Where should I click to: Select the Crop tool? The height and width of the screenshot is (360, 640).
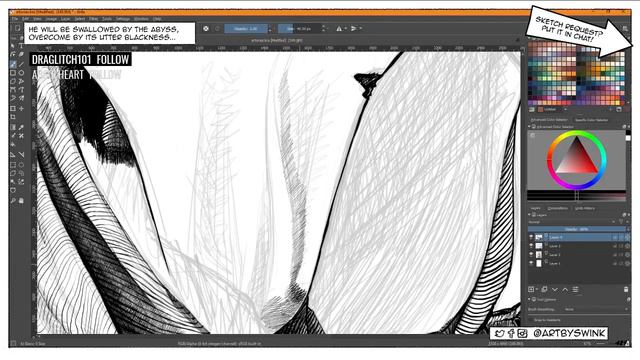(x=13, y=117)
